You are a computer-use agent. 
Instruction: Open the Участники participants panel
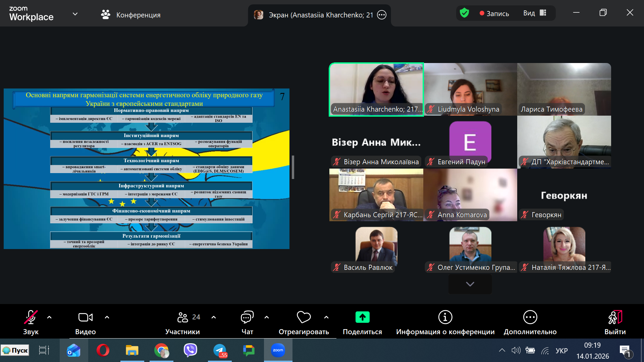pyautogui.click(x=183, y=317)
